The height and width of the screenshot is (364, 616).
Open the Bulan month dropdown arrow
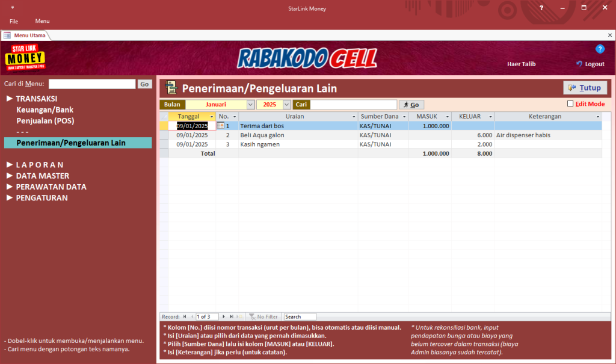pyautogui.click(x=251, y=105)
